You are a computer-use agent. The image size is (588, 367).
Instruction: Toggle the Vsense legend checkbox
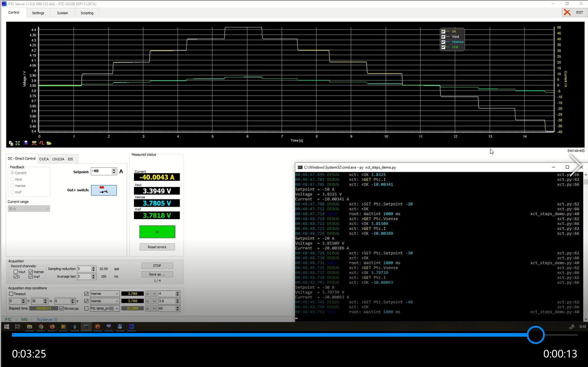tap(443, 42)
